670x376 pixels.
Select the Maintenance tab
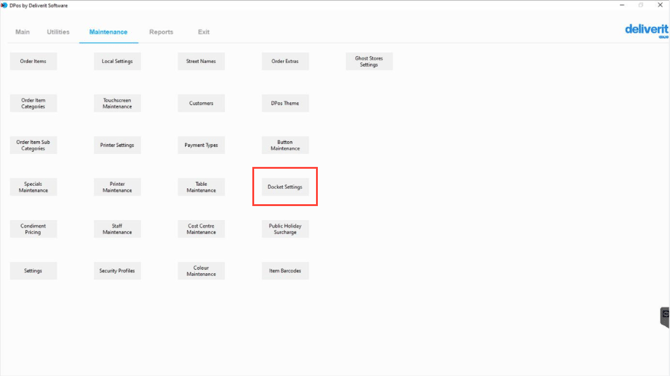click(x=108, y=32)
